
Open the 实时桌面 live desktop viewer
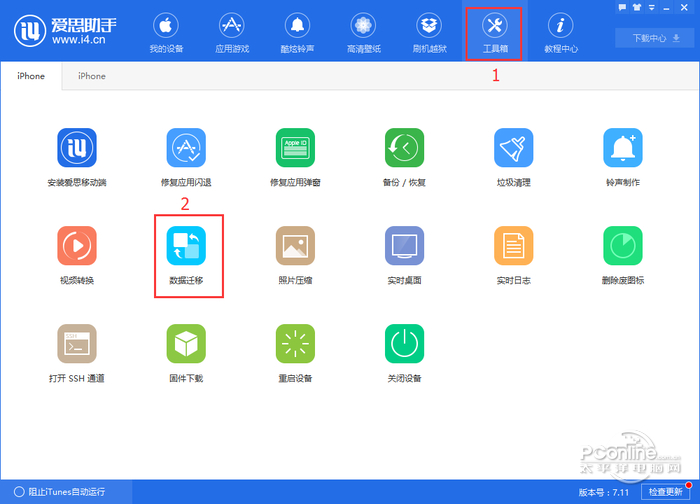(404, 255)
